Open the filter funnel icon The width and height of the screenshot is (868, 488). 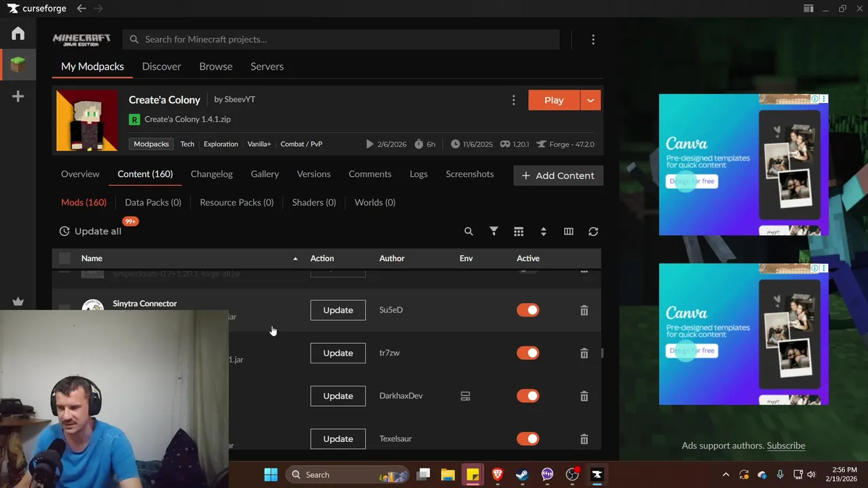pos(494,231)
